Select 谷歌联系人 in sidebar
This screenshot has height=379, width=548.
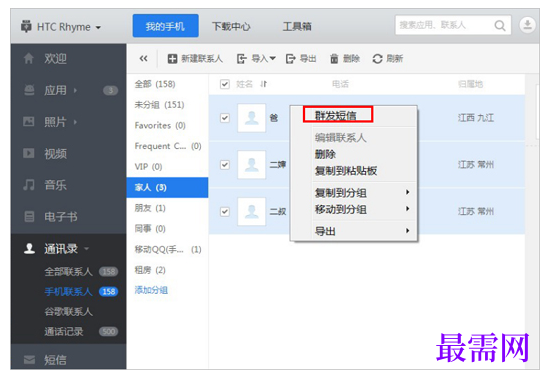[x=68, y=311]
